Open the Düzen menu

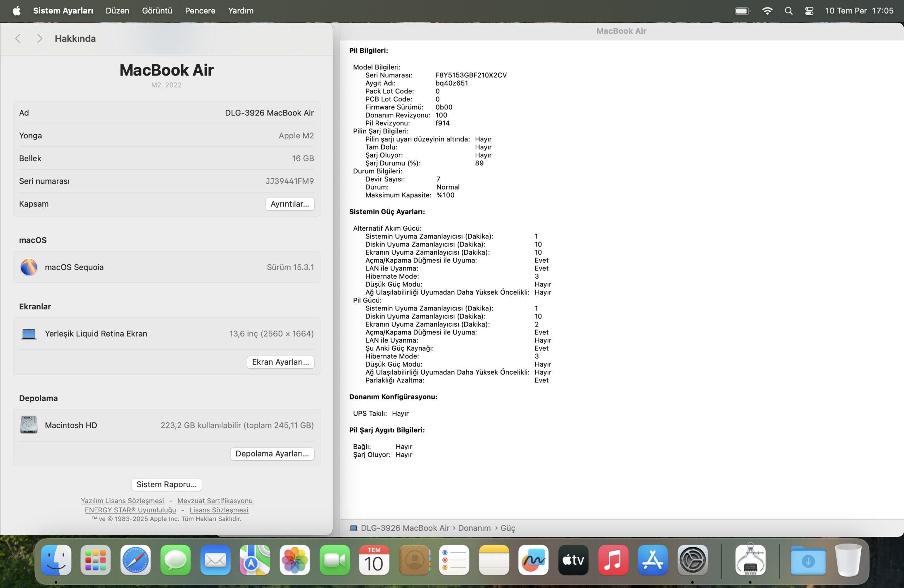click(x=117, y=11)
